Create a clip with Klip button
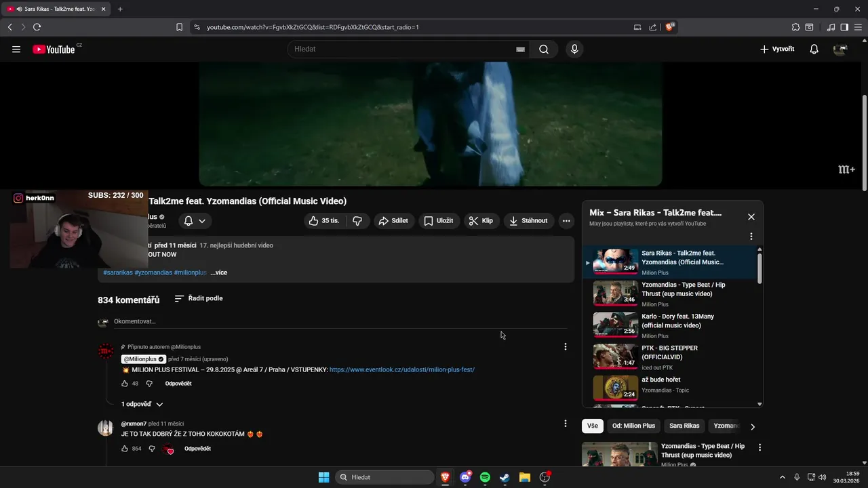 point(481,221)
